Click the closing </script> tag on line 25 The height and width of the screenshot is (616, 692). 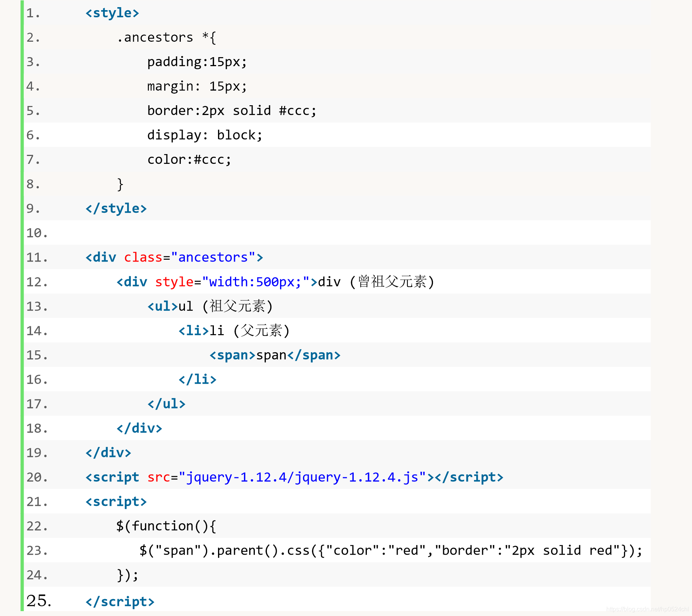tap(120, 602)
